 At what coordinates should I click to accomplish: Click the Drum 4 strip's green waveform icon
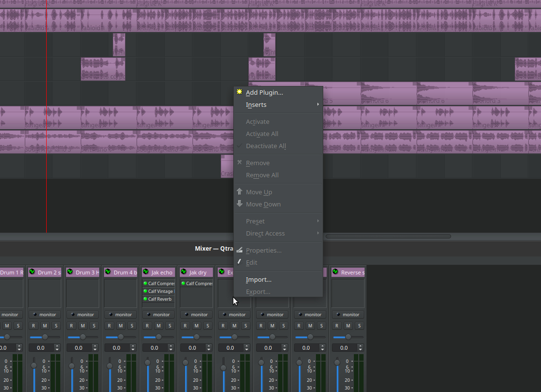tap(108, 272)
